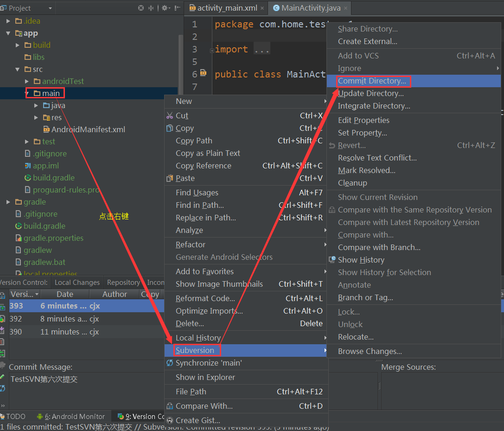Collapse the app module tree node
The height and width of the screenshot is (431, 504).
tap(8, 33)
